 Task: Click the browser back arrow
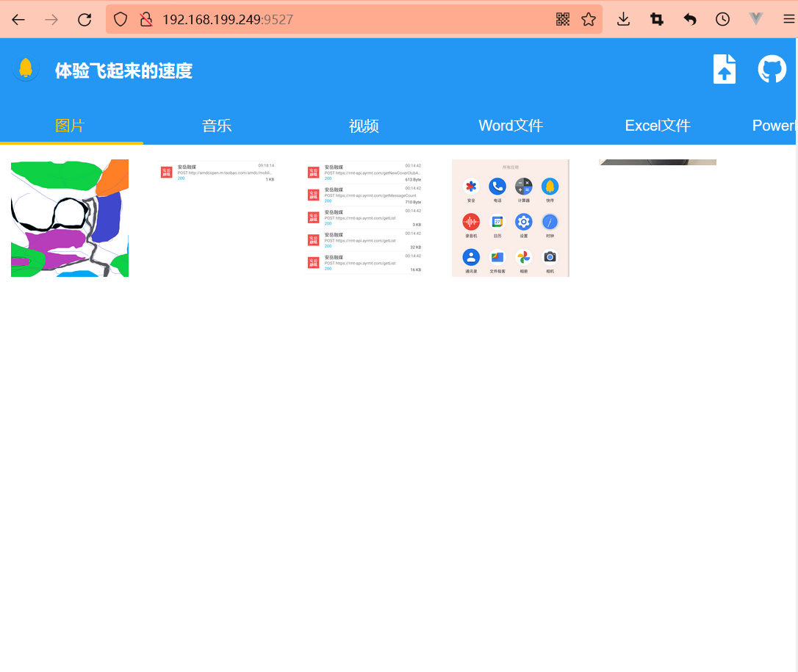[18, 20]
